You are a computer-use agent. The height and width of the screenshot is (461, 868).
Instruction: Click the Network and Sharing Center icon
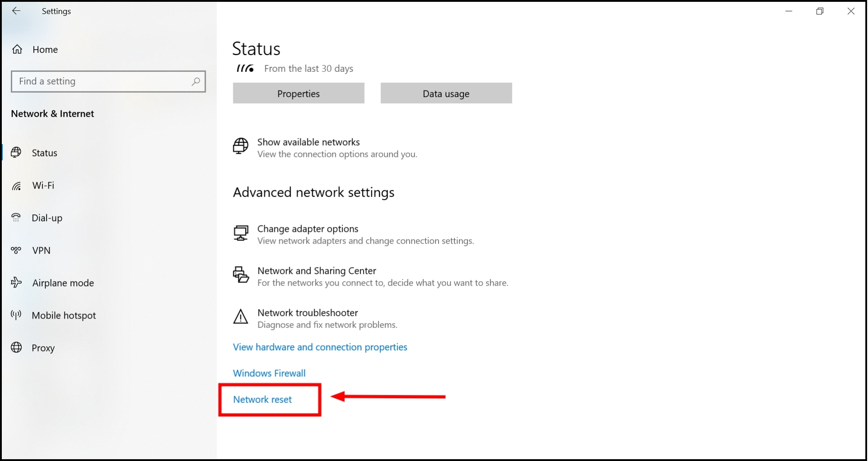(x=240, y=275)
